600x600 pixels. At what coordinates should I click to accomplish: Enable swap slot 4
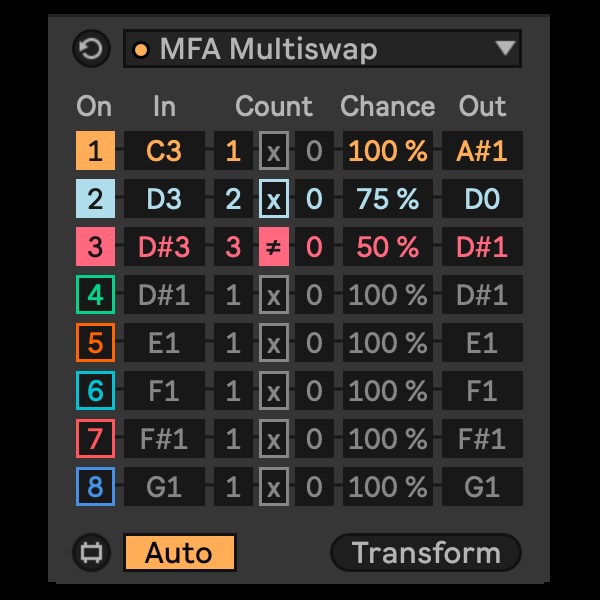[x=95, y=295]
